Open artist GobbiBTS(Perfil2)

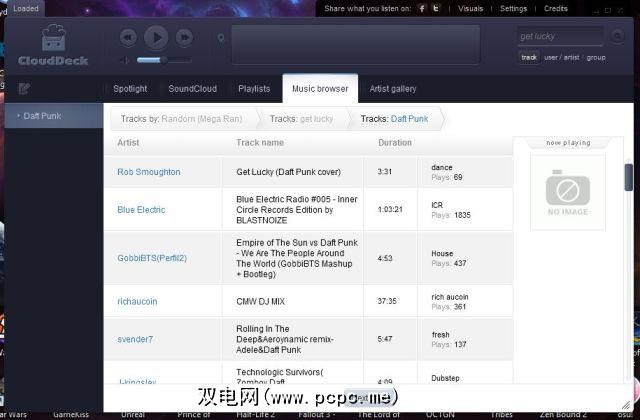click(152, 258)
